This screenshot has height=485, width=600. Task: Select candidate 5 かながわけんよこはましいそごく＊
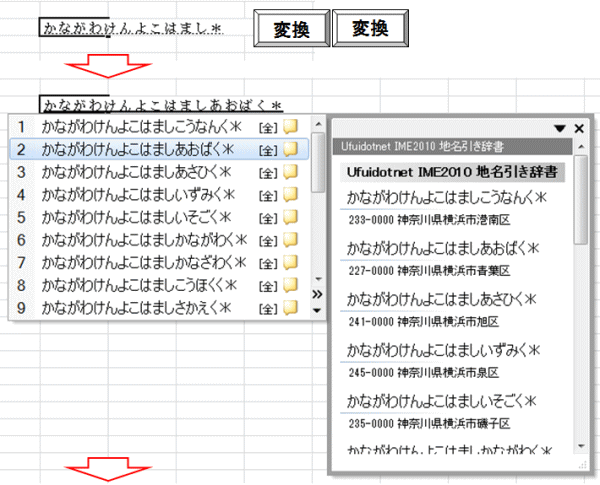tap(159, 217)
